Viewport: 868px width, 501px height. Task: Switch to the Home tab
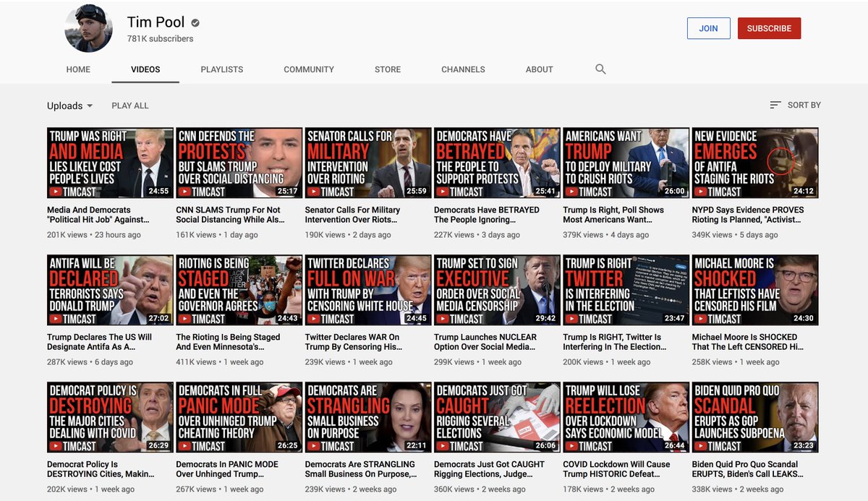click(x=78, y=69)
